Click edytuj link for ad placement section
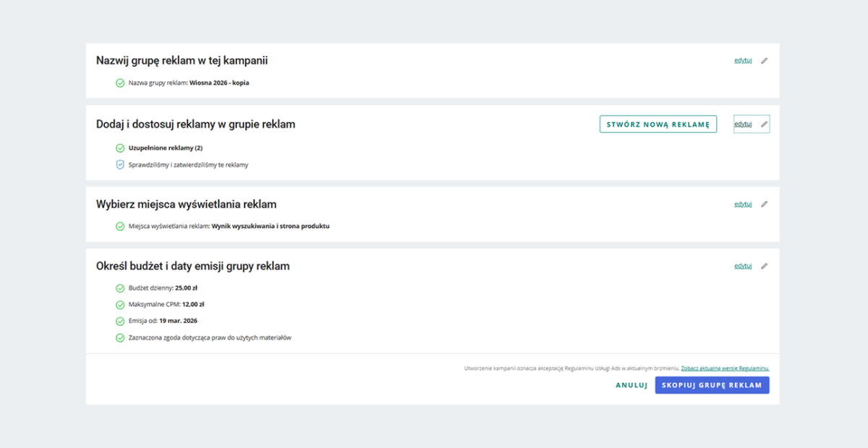Image resolution: width=868 pixels, height=448 pixels. click(743, 204)
